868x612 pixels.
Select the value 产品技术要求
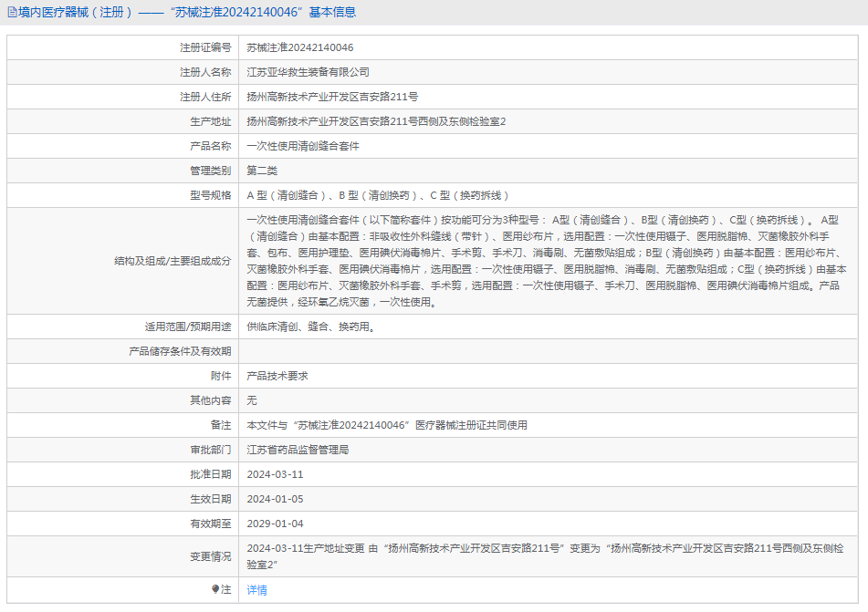pos(277,376)
